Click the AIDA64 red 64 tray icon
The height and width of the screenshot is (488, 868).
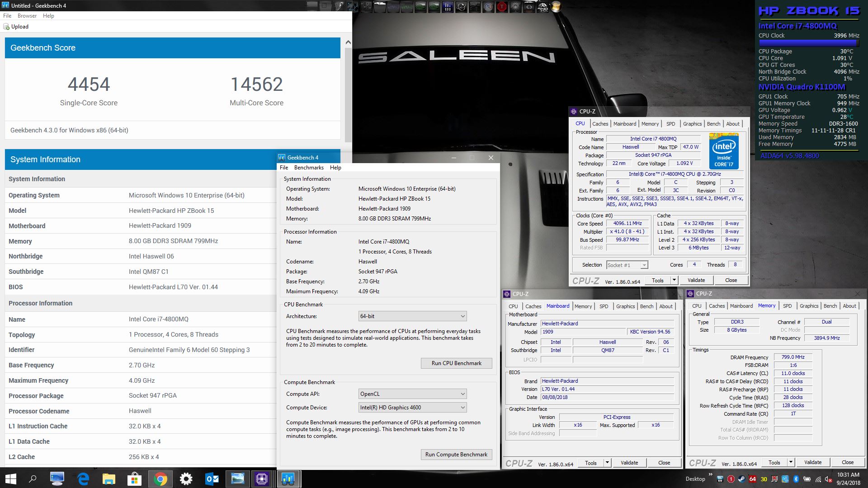753,479
